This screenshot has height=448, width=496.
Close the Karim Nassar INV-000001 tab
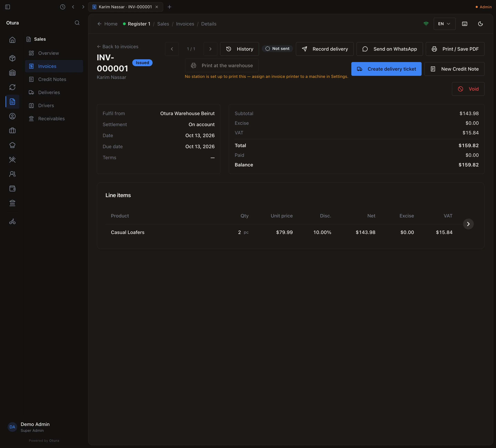pos(157,7)
